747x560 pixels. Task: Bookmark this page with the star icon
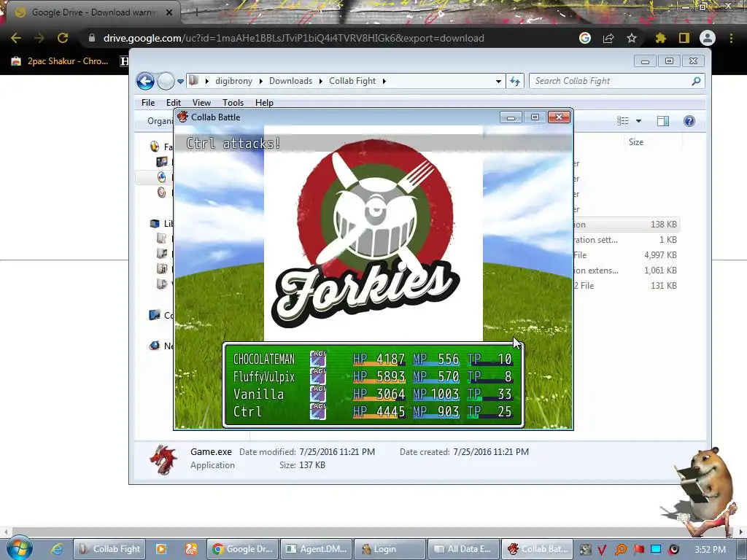(x=632, y=38)
